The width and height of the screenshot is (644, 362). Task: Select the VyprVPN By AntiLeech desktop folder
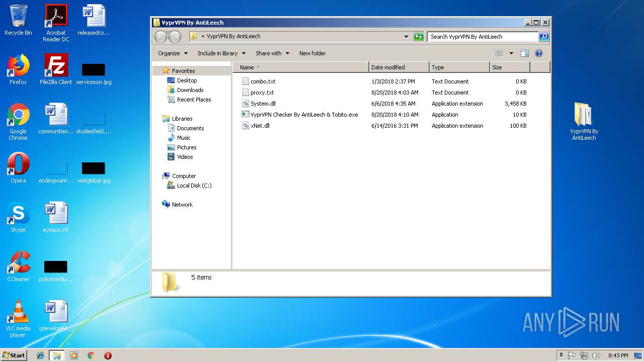tap(584, 121)
